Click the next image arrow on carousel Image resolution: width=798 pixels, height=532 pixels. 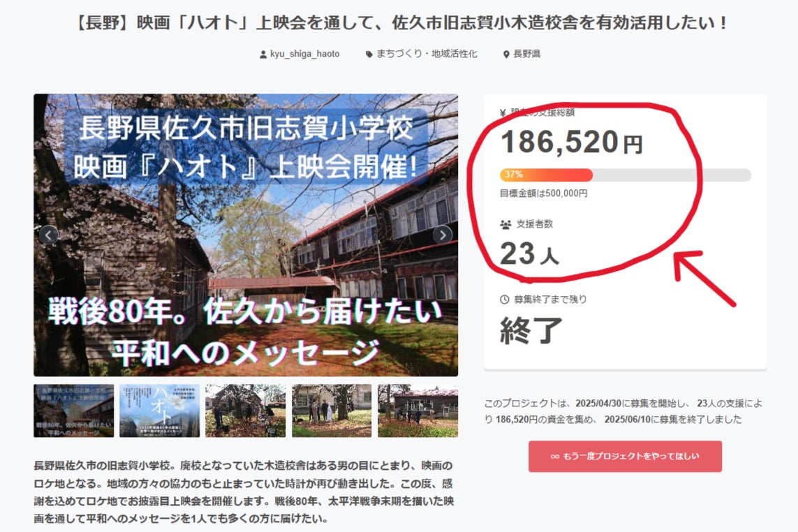(x=443, y=235)
